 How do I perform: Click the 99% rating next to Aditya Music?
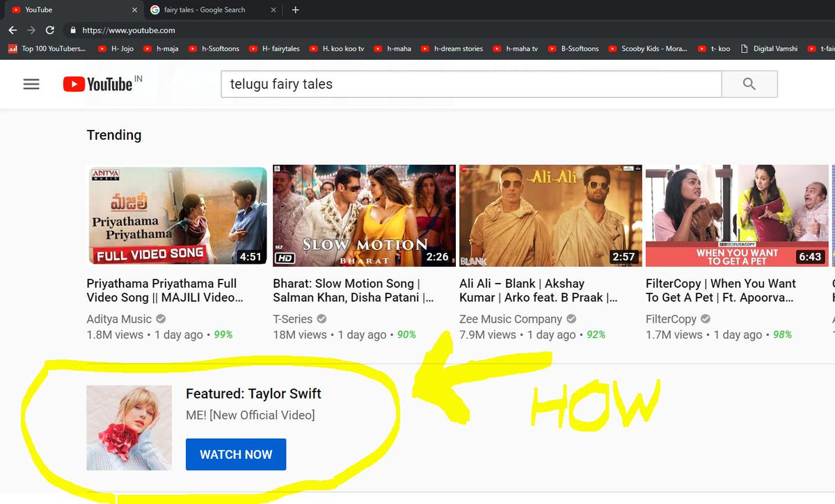223,335
